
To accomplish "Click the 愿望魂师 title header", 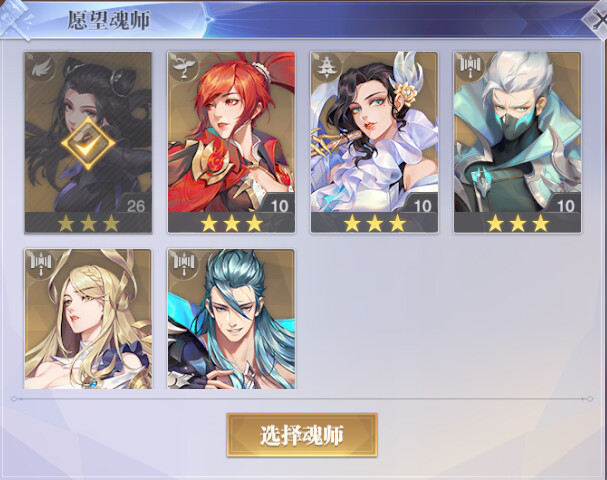I will [x=108, y=20].
